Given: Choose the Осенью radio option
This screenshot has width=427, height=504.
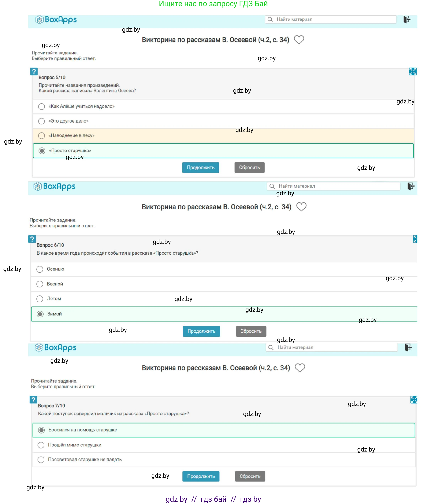Looking at the screenshot, I should tap(40, 269).
